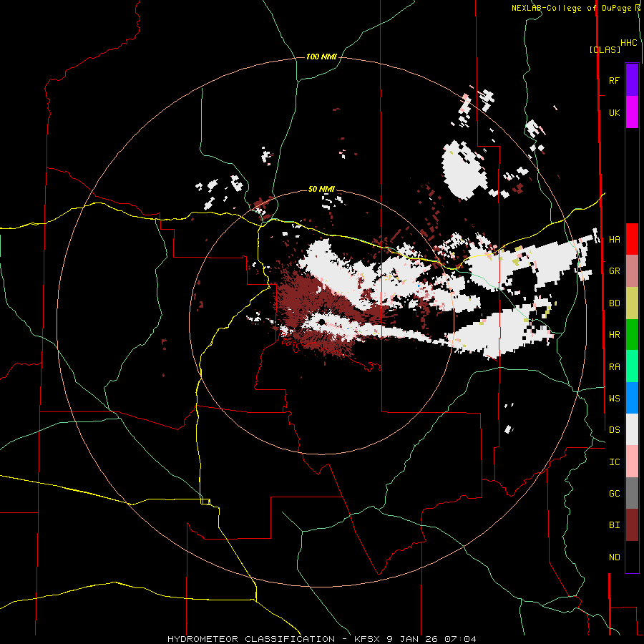The image size is (644, 644).
Task: Click the dark red BI legend swatch
Action: tap(632, 525)
